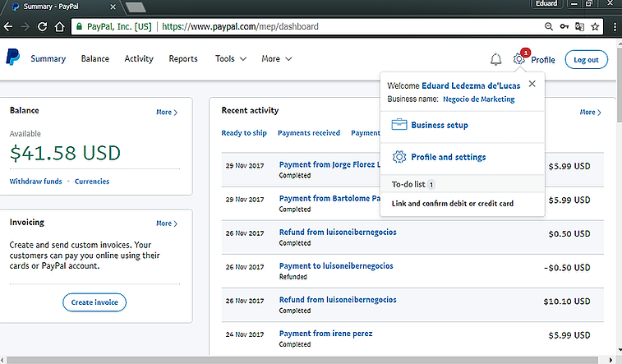Click the zoom magnifier icon in address bar
This screenshot has height=364, width=622.
549,26
